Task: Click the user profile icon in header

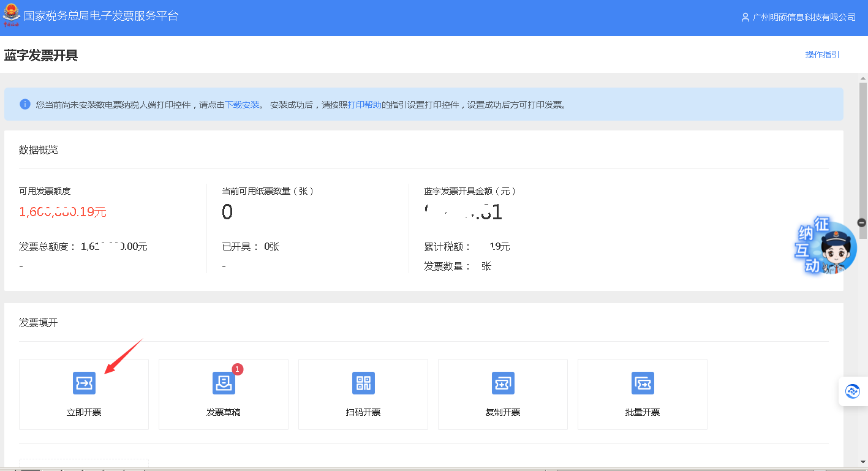Action: pos(745,17)
